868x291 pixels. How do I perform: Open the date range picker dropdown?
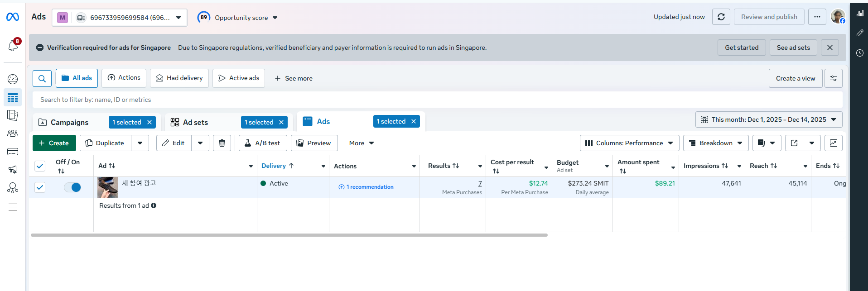coord(769,120)
